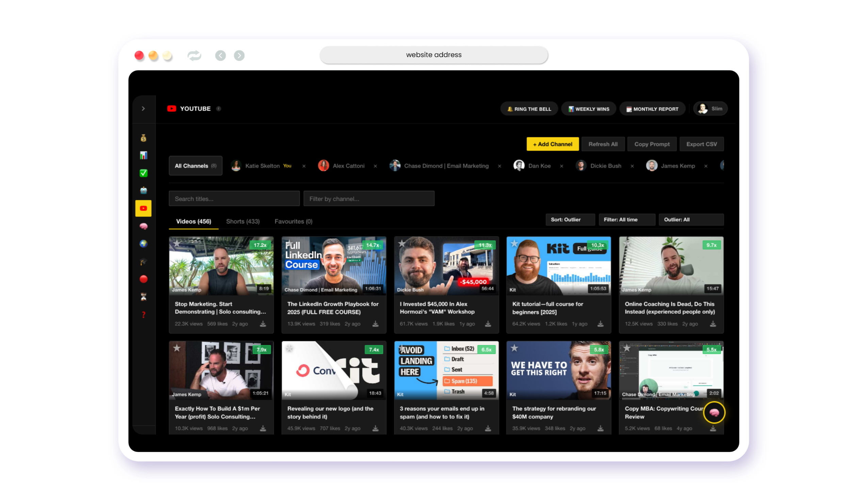Viewport: 868px width, 490px height.
Task: Select the highlighted YouTube sidebar icon
Action: click(x=143, y=208)
